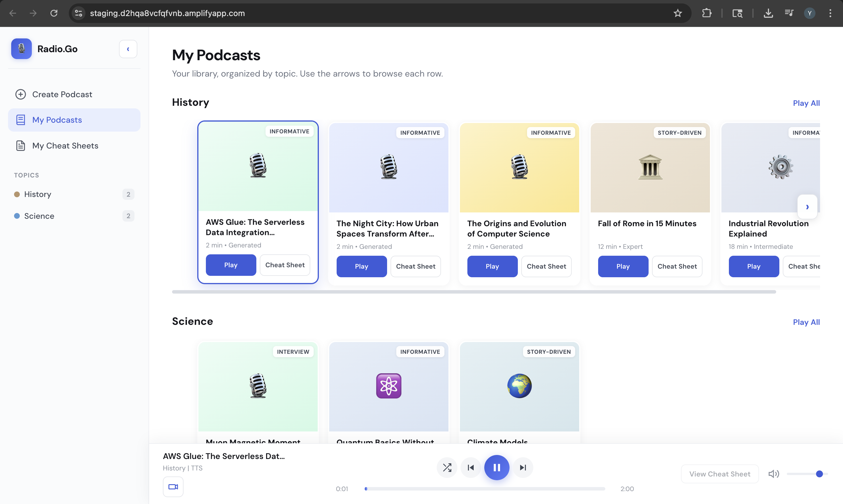Open browser extensions puzzle icon
Screen dimensions: 843x504
coord(707,13)
